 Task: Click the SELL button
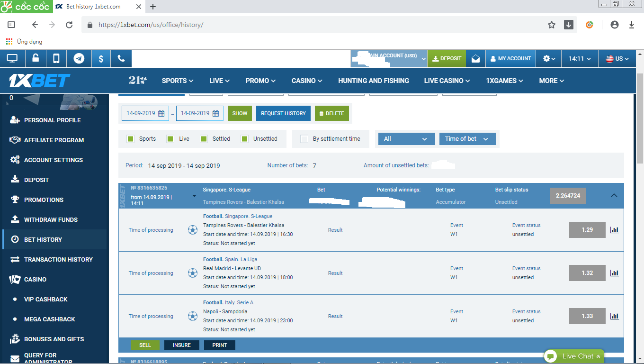[x=145, y=345]
